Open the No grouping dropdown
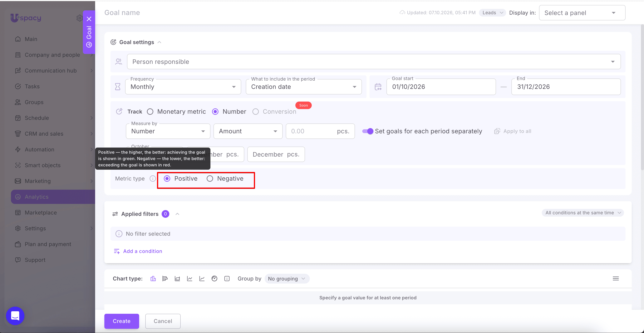The width and height of the screenshot is (644, 333). (287, 279)
